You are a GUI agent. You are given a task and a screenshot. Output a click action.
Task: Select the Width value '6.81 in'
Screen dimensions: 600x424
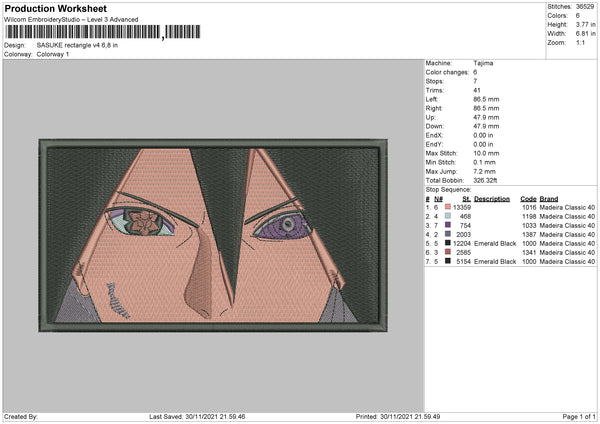point(585,34)
